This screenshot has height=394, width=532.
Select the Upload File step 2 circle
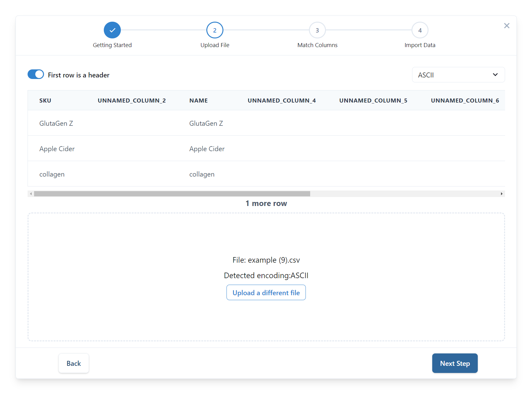pyautogui.click(x=215, y=30)
